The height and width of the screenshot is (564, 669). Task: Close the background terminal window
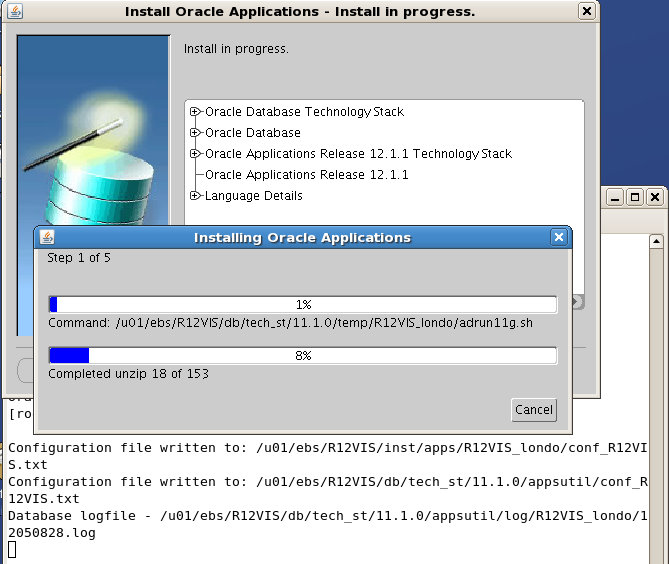[655, 198]
